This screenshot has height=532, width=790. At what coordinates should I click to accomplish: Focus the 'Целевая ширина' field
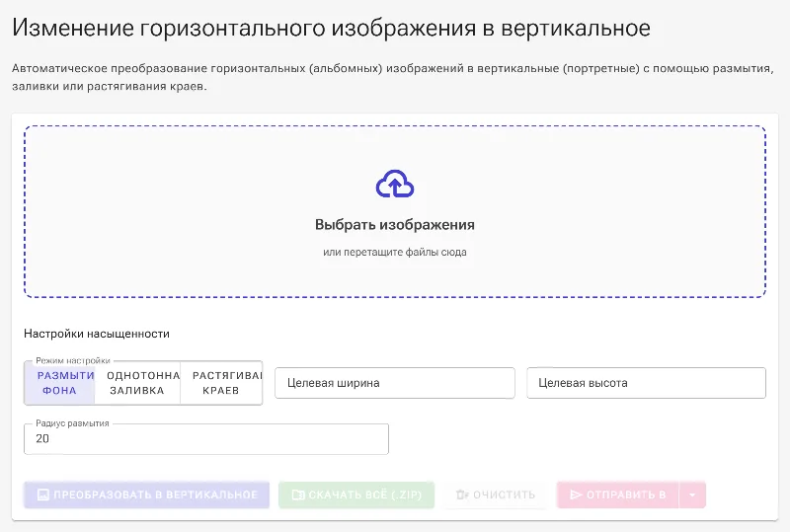click(395, 383)
